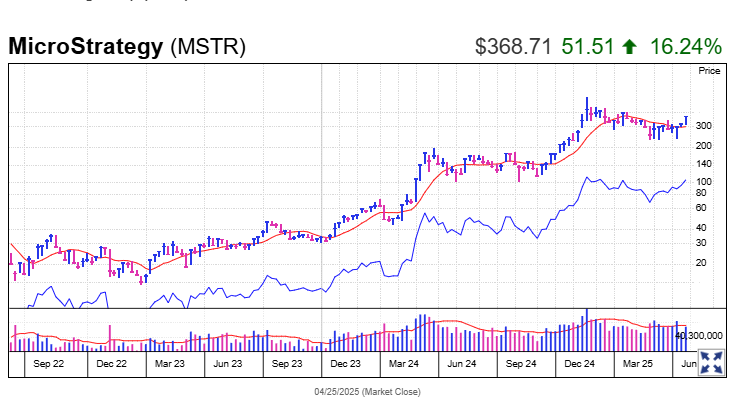Select the Sep 22 date marker
749x410 pixels.
pos(52,366)
